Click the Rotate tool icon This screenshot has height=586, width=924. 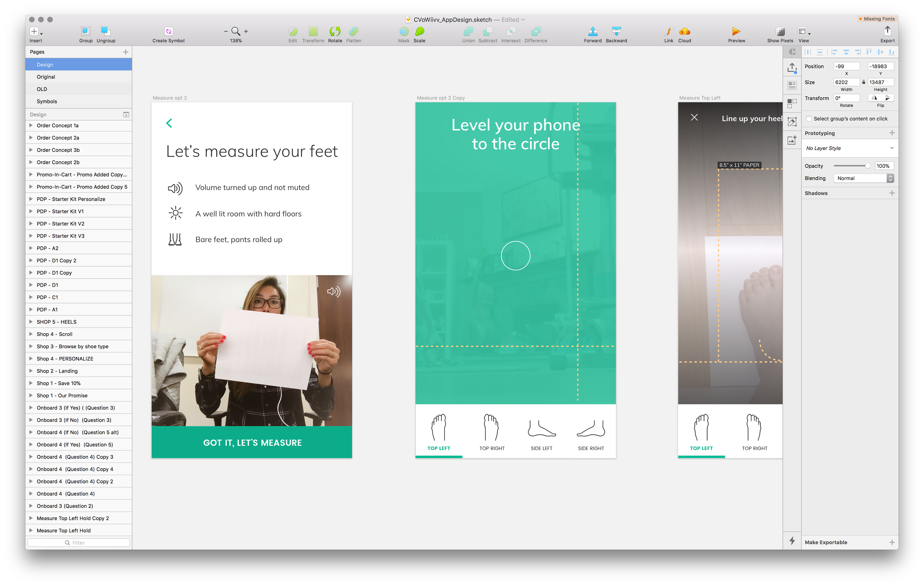pos(335,32)
